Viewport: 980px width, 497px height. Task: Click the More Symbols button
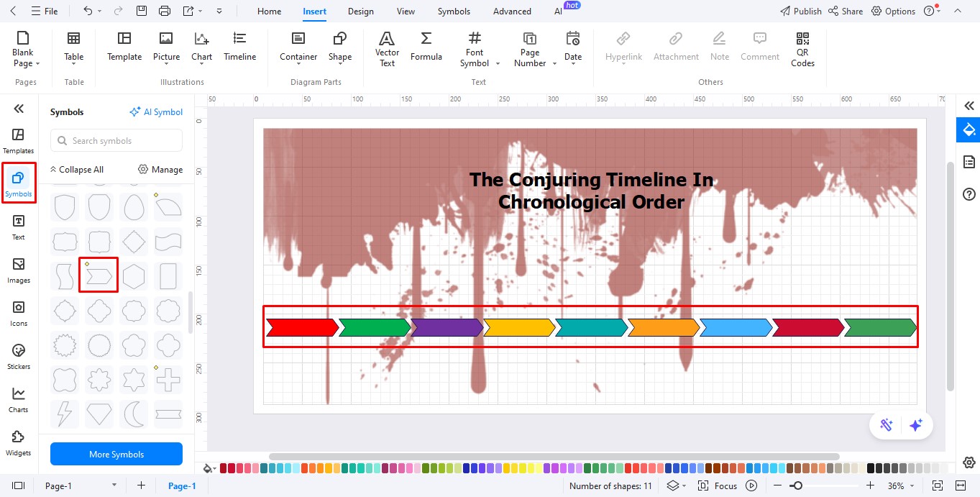click(x=116, y=455)
